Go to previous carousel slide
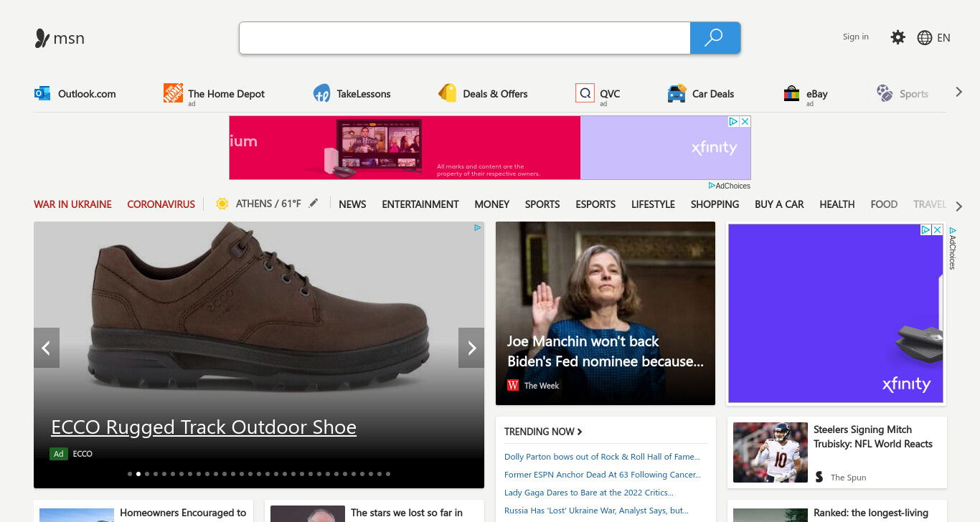Screen dimensions: 980x522 pyautogui.click(x=46, y=348)
